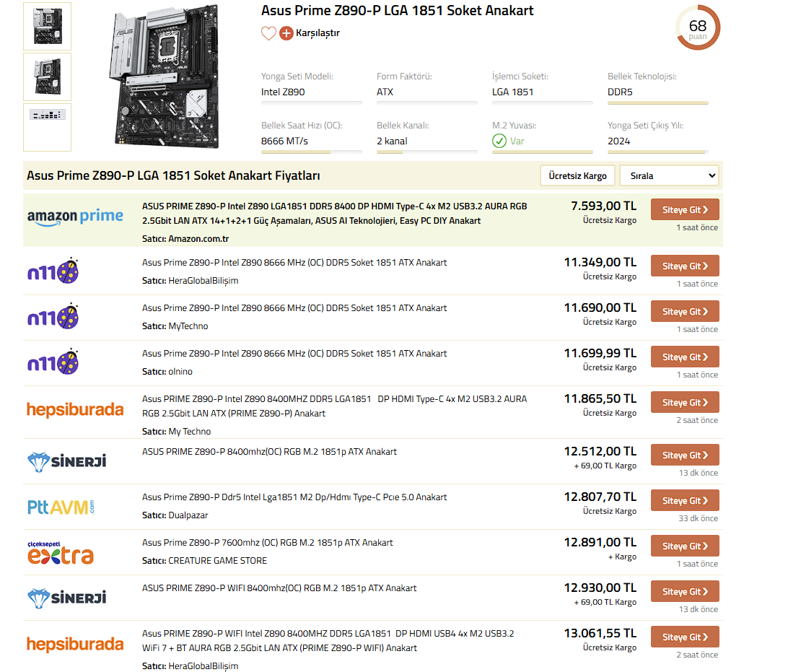Open the first motherboard thumbnail
788x672 pixels.
pyautogui.click(x=47, y=26)
